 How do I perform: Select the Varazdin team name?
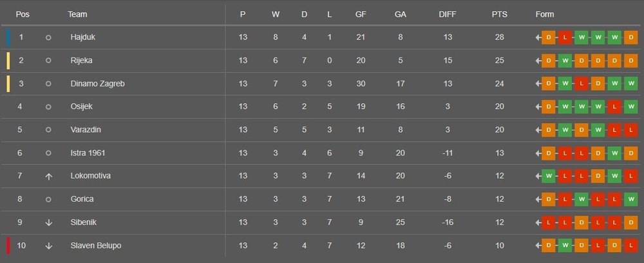pos(86,130)
